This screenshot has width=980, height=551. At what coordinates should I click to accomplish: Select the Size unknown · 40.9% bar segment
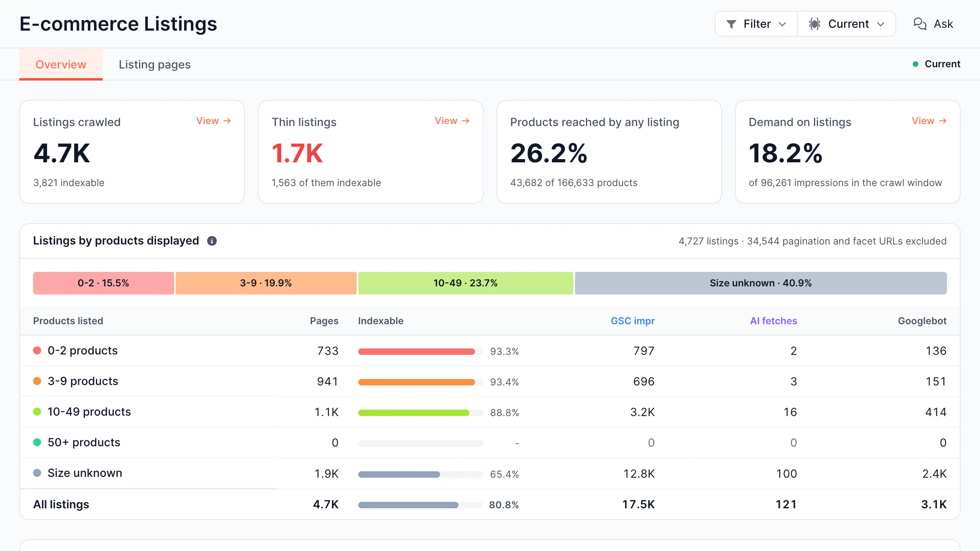(x=761, y=283)
